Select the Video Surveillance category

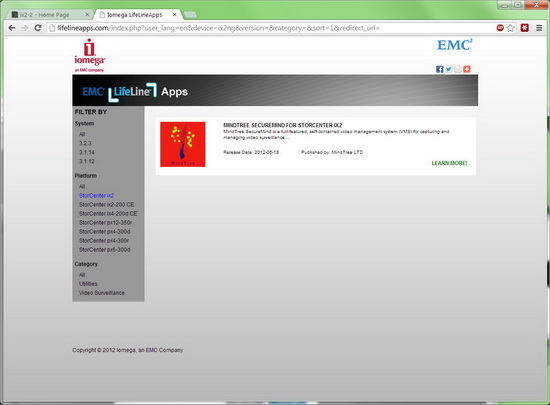(x=101, y=293)
